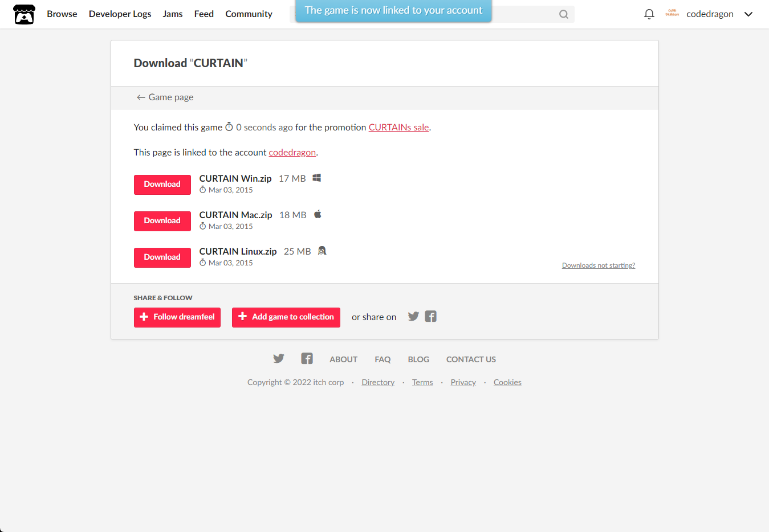769x532 pixels.
Task: Share on Facebook in Share & Follow
Action: pos(431,317)
